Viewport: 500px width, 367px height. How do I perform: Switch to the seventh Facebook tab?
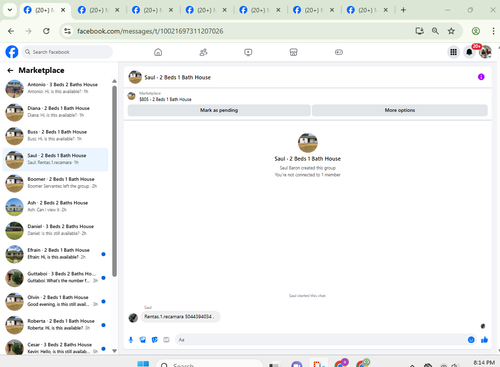pos(368,10)
